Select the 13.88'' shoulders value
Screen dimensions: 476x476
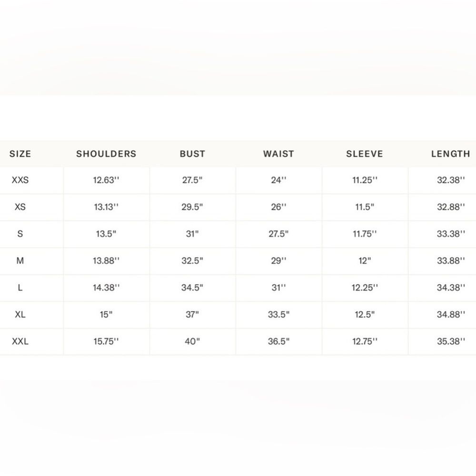(x=106, y=261)
